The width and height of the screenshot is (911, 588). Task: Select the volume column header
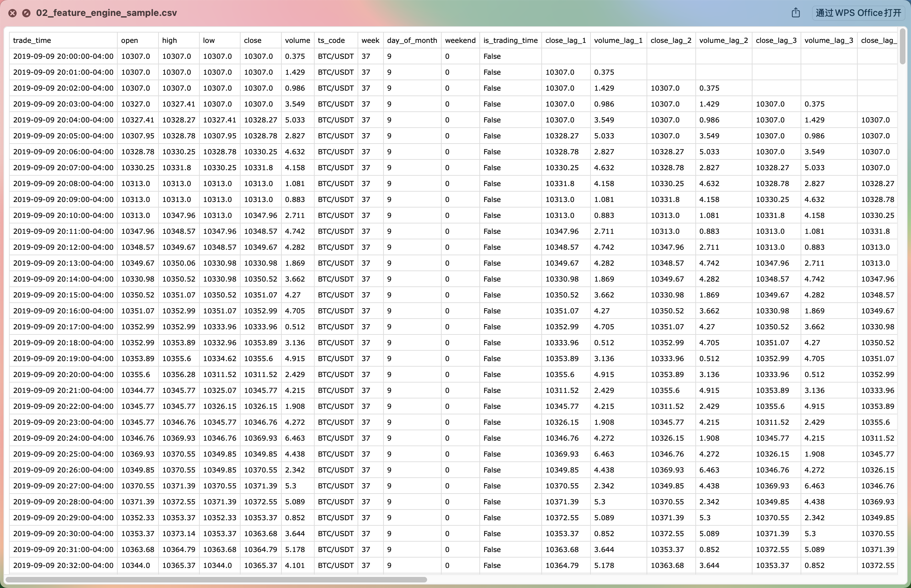click(x=298, y=40)
